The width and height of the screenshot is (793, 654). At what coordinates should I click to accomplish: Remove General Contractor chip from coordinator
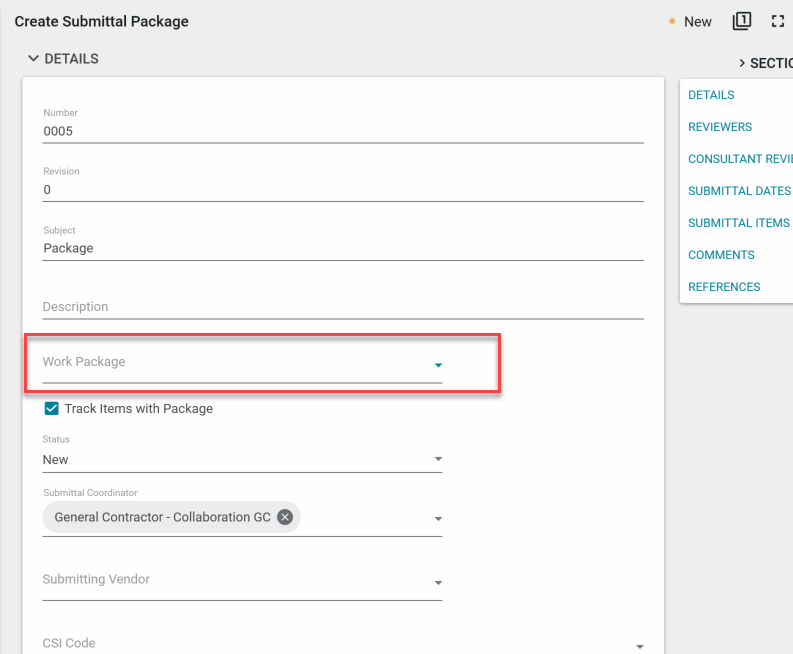[x=285, y=517]
